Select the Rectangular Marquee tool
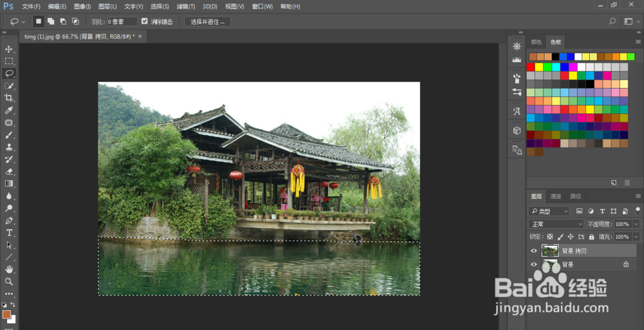Image resolution: width=644 pixels, height=330 pixels. 8,62
